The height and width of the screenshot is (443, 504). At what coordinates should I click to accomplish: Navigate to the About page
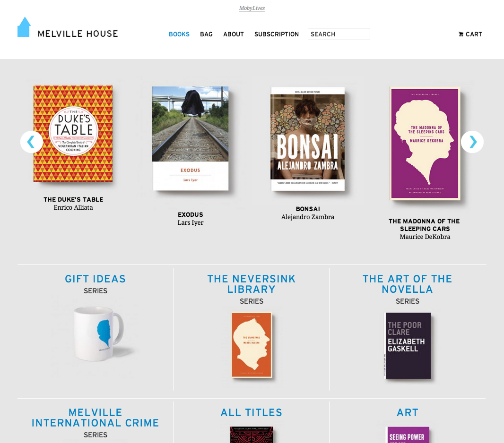[234, 34]
